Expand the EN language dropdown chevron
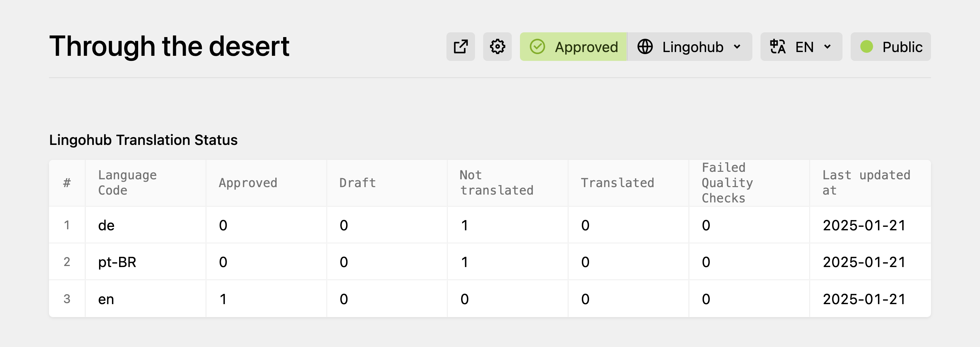This screenshot has height=347, width=980. point(827,47)
